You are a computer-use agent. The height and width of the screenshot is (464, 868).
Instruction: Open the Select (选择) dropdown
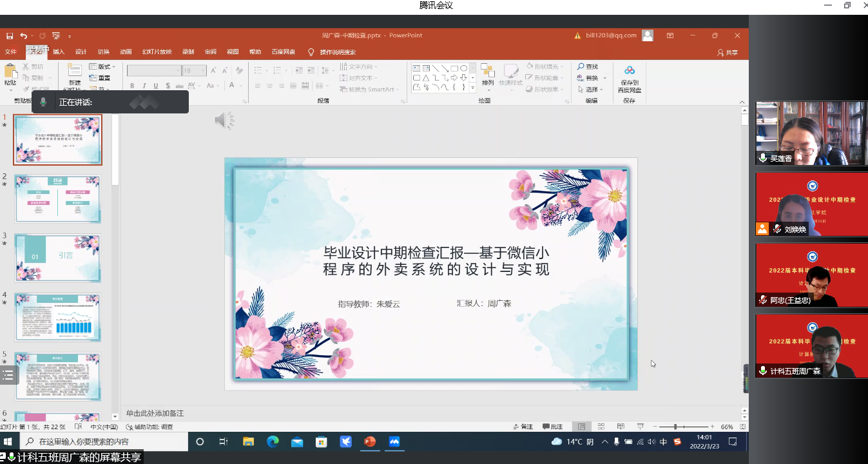coord(592,90)
